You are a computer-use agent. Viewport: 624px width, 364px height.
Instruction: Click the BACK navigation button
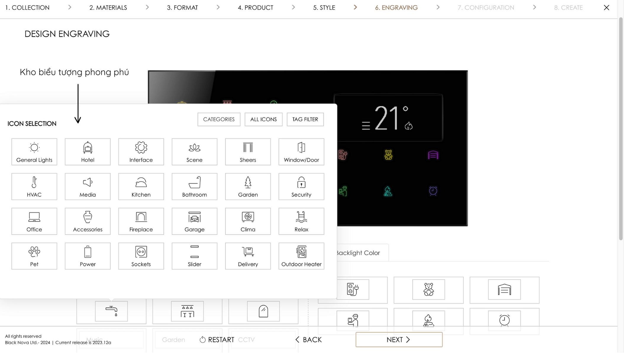coord(309,340)
